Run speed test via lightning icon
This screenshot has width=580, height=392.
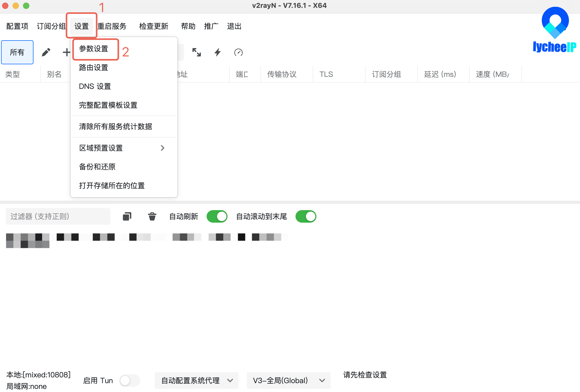(x=217, y=52)
